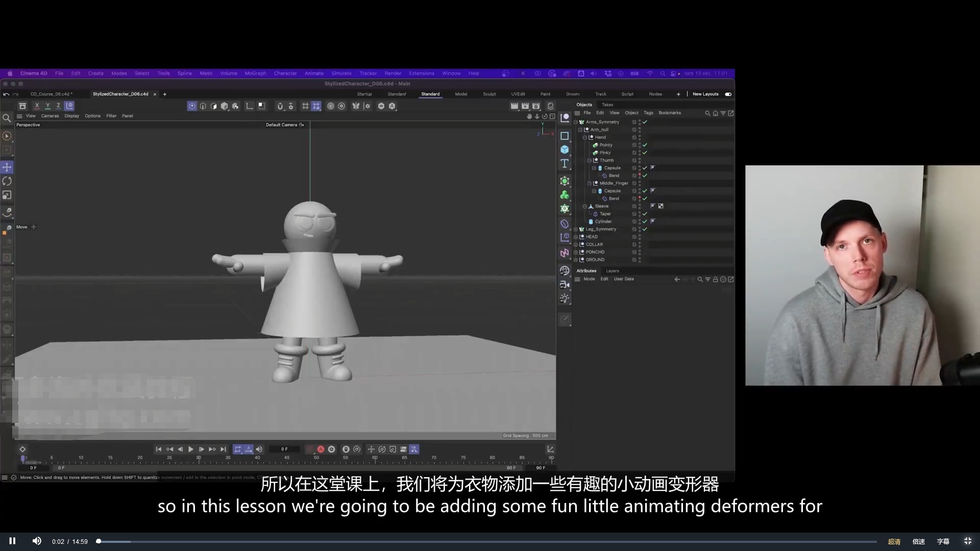Open the Character menu
The image size is (980, 551).
[285, 73]
